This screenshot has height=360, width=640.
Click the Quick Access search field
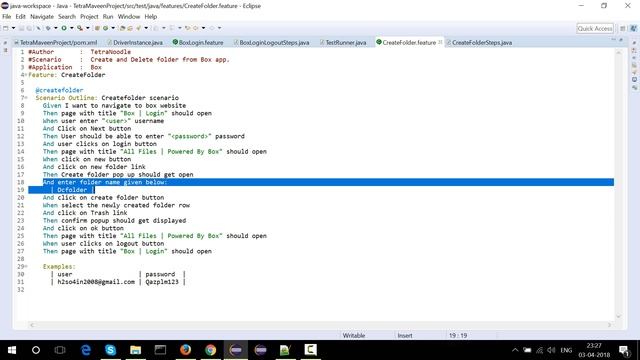[595, 28]
